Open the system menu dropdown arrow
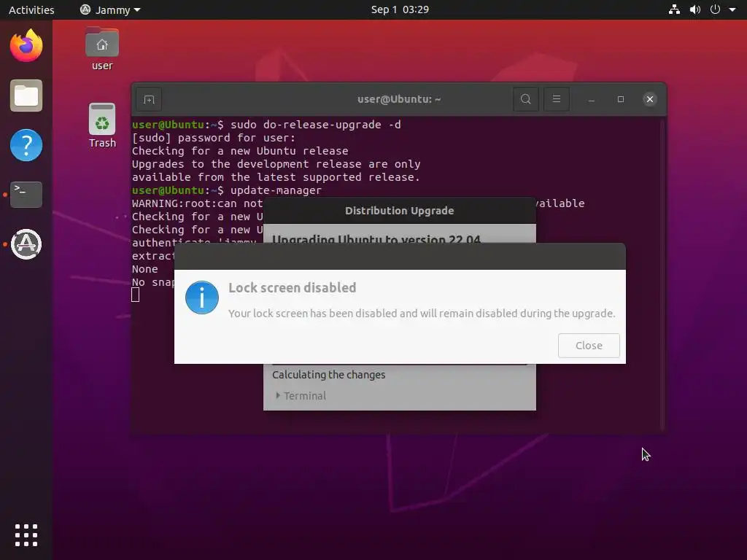The width and height of the screenshot is (747, 560). click(732, 9)
